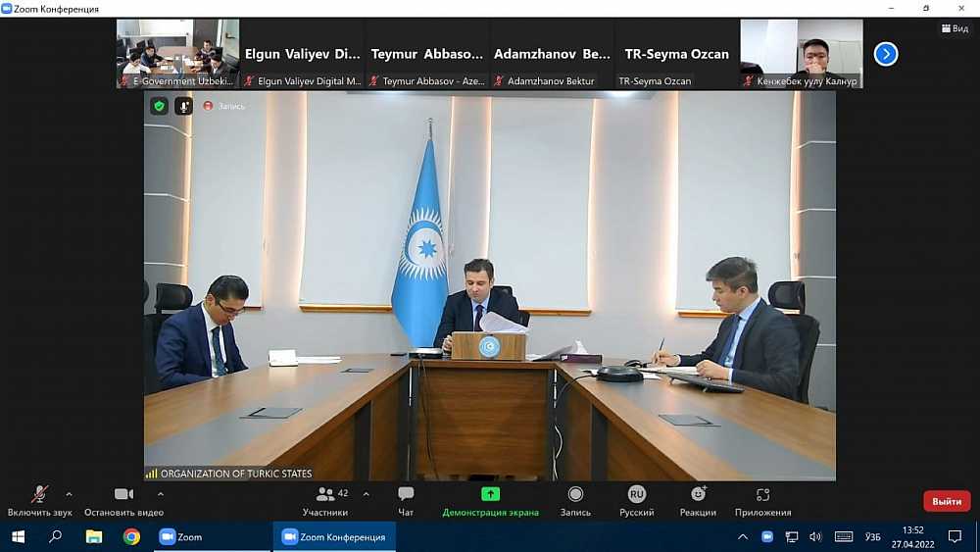
Task: Expand audio options arrow beside microphone
Action: (69, 494)
